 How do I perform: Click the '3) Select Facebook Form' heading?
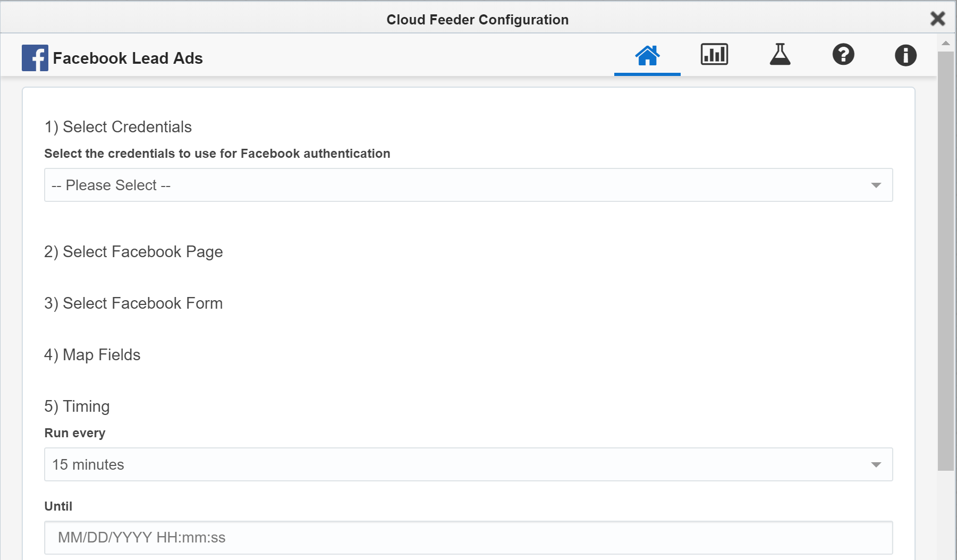[x=133, y=303]
